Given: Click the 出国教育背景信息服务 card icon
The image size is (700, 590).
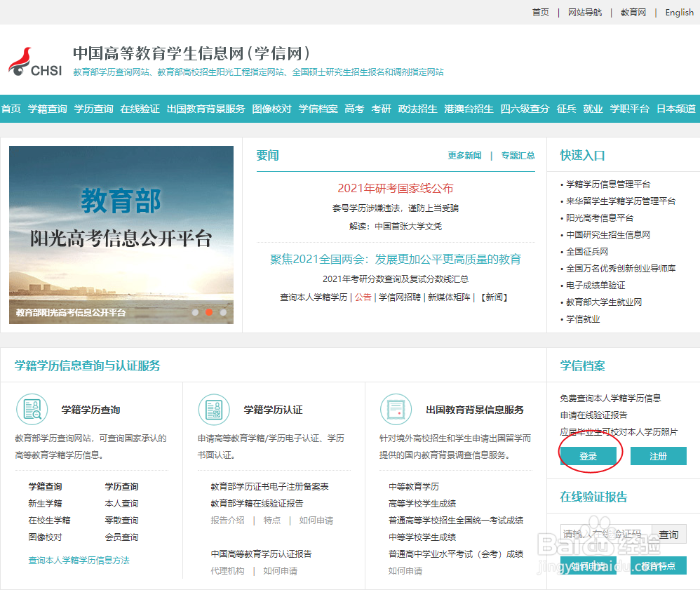Looking at the screenshot, I should pyautogui.click(x=396, y=409).
